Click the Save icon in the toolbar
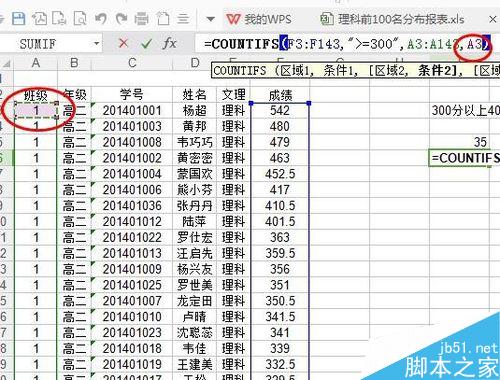This screenshot has width=500, height=380. (18, 19)
